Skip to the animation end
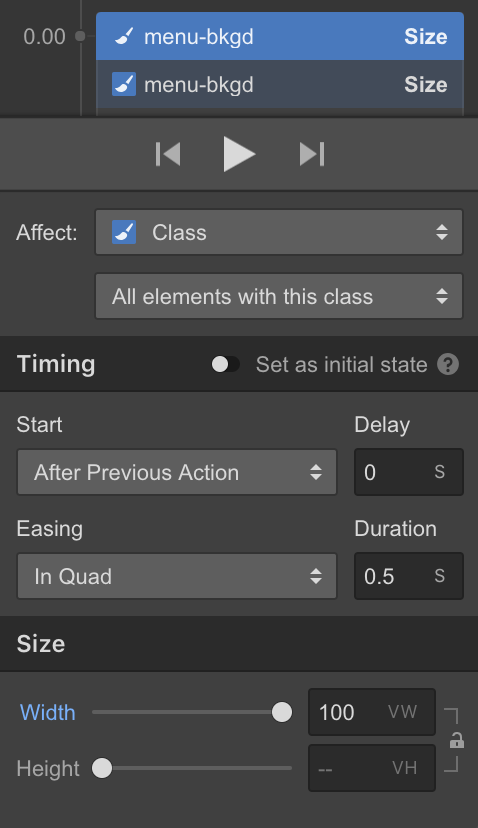The image size is (478, 828). [312, 154]
